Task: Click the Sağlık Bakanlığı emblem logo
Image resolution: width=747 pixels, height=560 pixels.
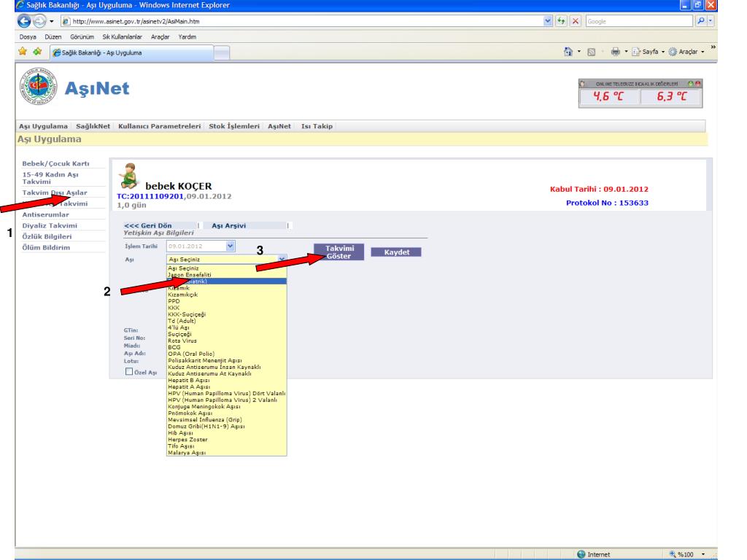Action: (x=39, y=86)
